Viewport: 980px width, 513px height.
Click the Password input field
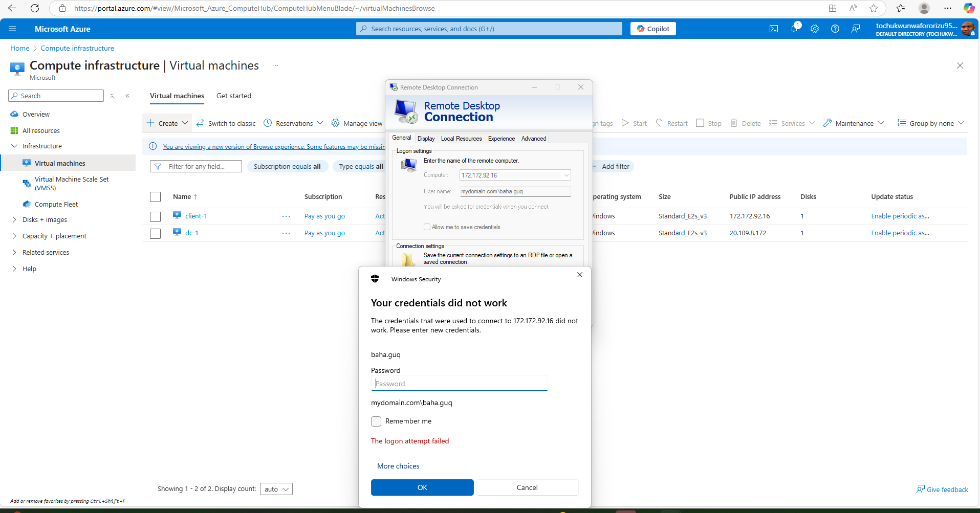[459, 384]
